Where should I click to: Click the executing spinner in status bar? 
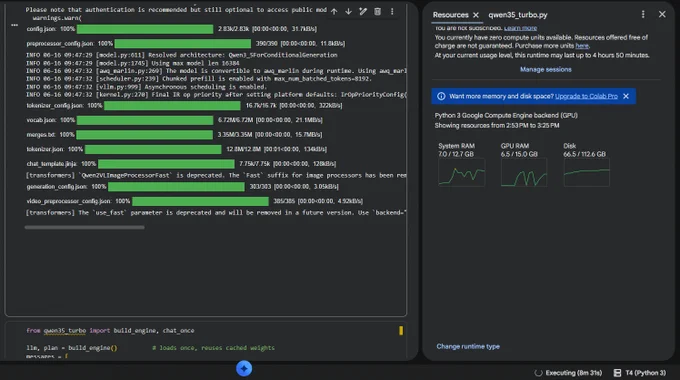pyautogui.click(x=538, y=373)
